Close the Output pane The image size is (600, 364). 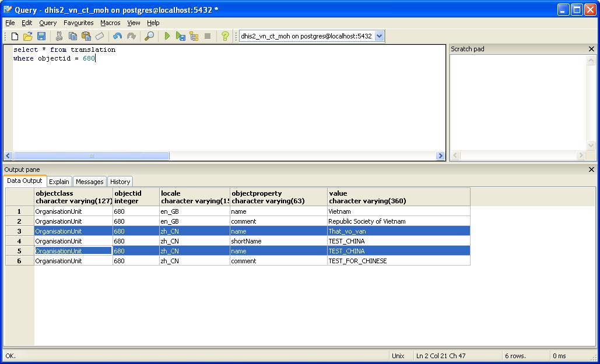pos(591,169)
